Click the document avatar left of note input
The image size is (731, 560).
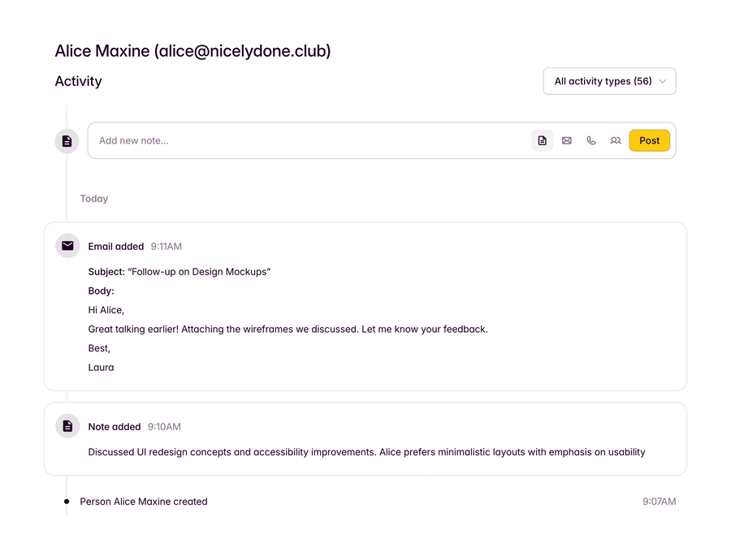click(x=67, y=141)
